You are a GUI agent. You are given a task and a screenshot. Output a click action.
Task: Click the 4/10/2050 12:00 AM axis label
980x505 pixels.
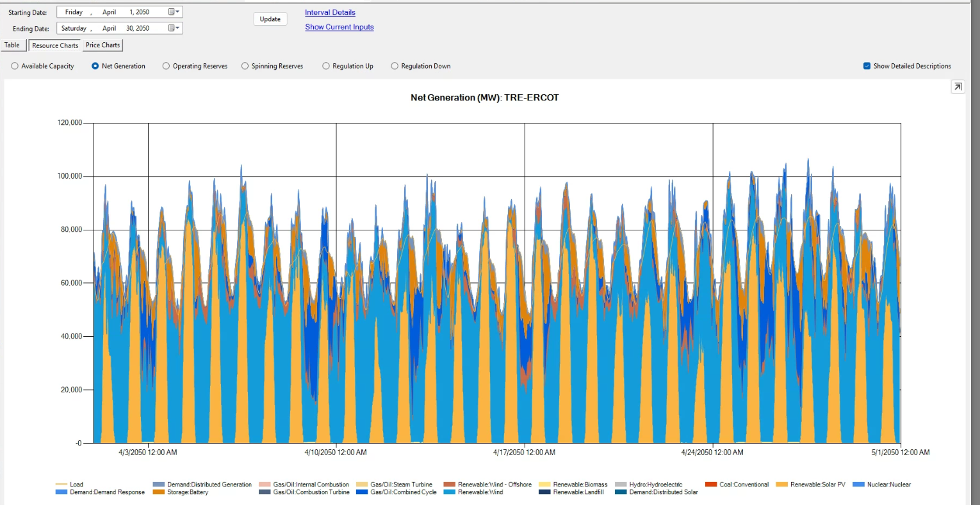tap(336, 452)
